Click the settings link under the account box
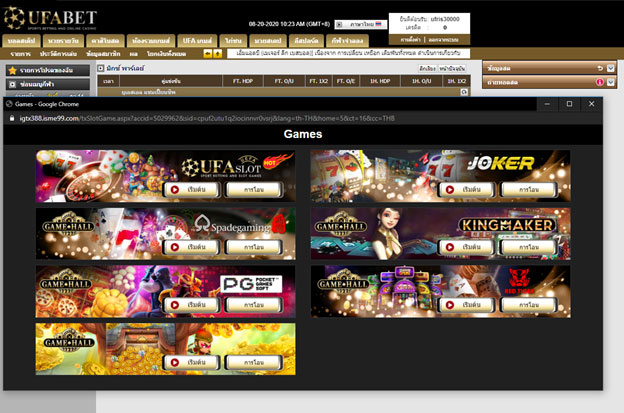The height and width of the screenshot is (413, 624). (410, 40)
